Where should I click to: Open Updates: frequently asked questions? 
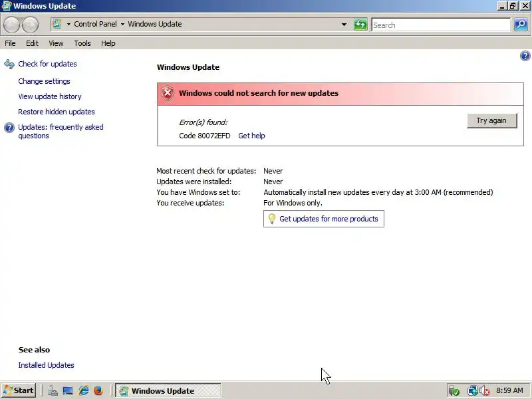pyautogui.click(x=61, y=131)
